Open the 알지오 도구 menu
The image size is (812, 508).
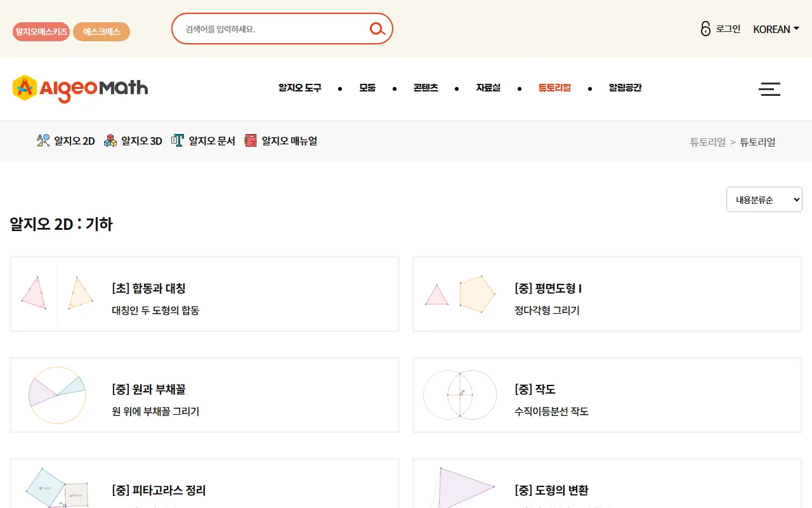point(300,88)
